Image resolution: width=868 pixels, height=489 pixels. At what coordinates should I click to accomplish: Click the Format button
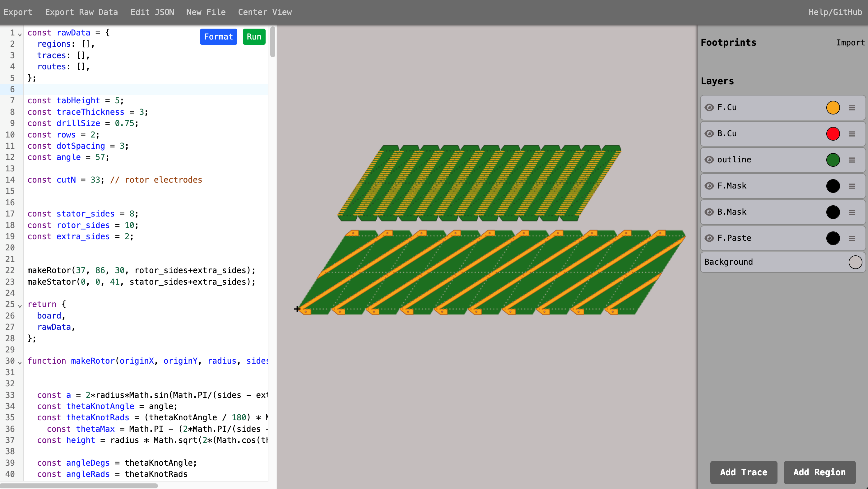218,36
